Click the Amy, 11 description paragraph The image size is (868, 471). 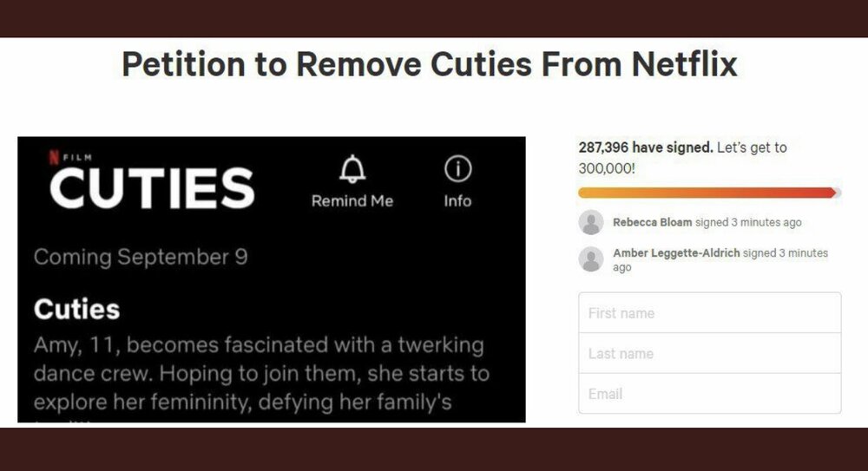click(x=261, y=374)
